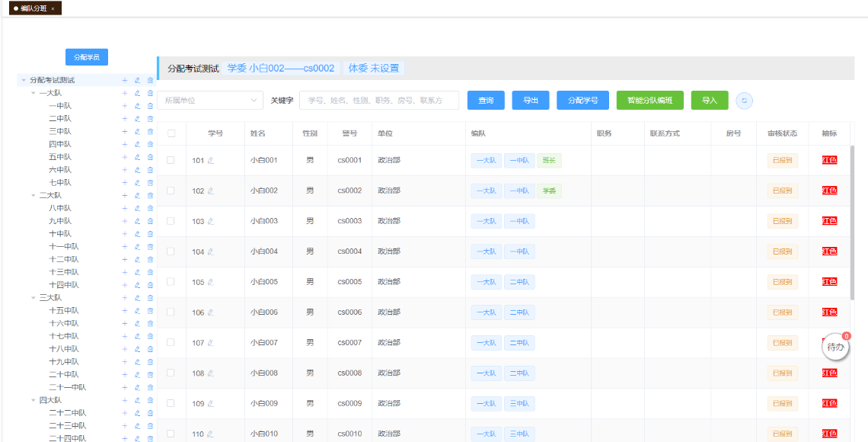Screen dimensions: 868x442
Task: Click the 分配学号 button
Action: tap(583, 101)
